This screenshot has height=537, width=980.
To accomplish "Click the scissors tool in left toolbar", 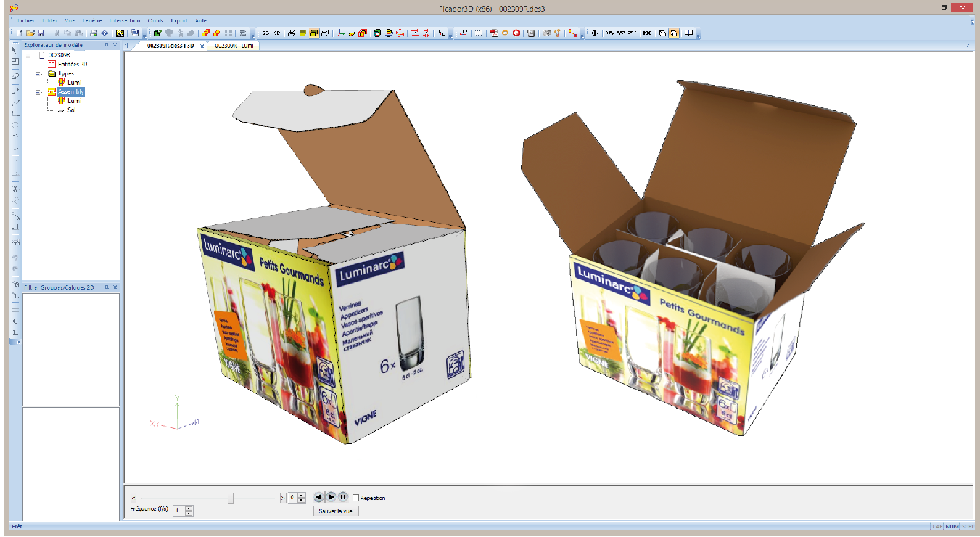I will [15, 189].
